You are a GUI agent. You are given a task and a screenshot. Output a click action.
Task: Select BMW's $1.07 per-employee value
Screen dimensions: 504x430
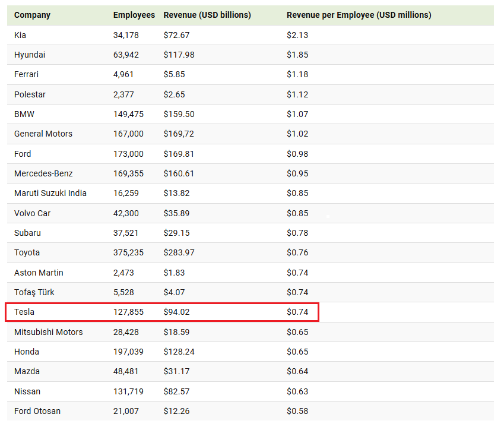(x=297, y=114)
